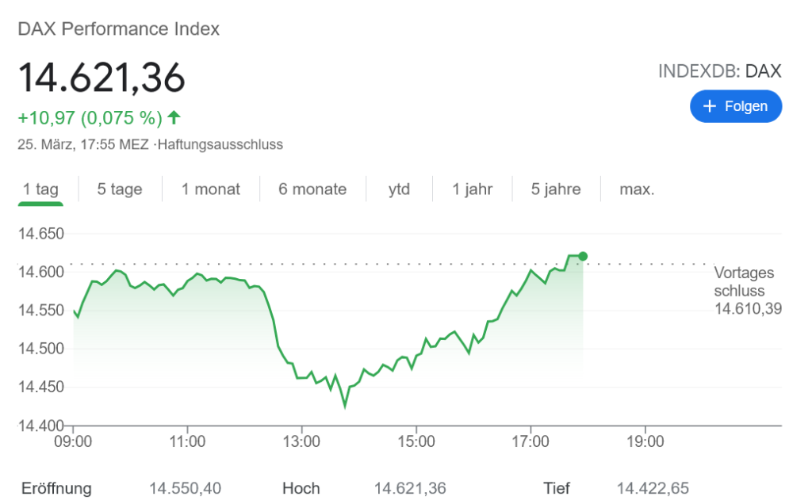Choose the ytd time range

click(x=399, y=189)
